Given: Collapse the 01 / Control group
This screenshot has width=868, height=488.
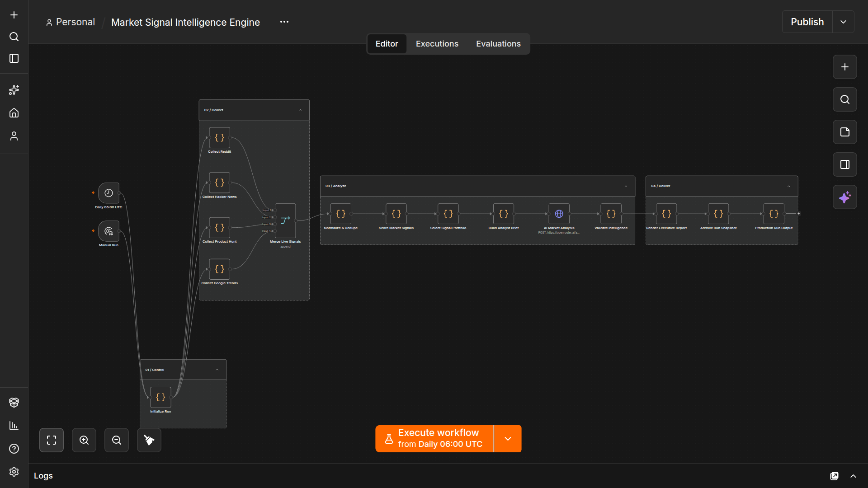Looking at the screenshot, I should (217, 370).
